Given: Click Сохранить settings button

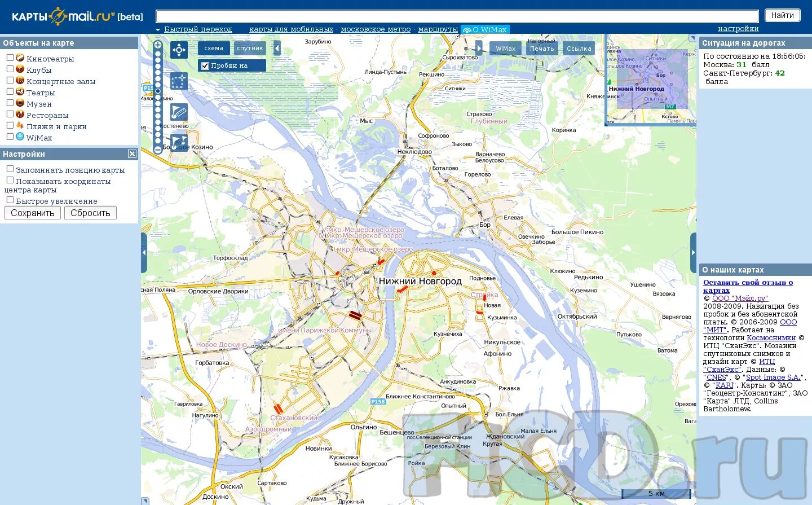Looking at the screenshot, I should 33,213.
